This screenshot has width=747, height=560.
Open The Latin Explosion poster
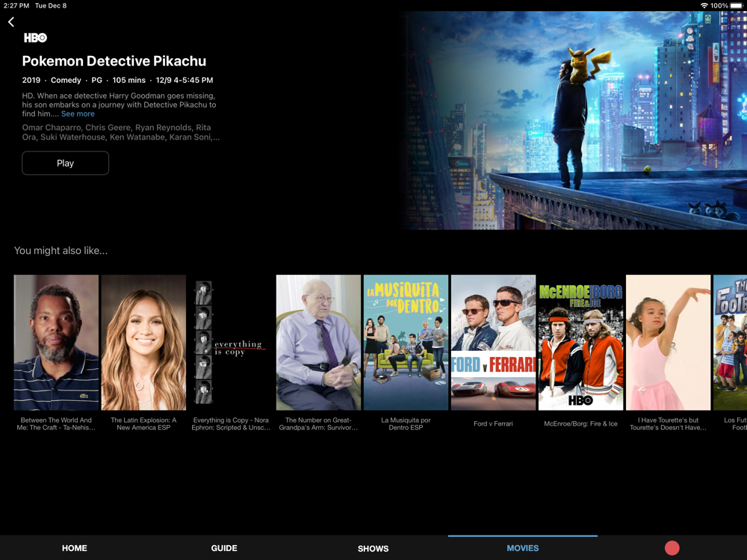tap(143, 343)
